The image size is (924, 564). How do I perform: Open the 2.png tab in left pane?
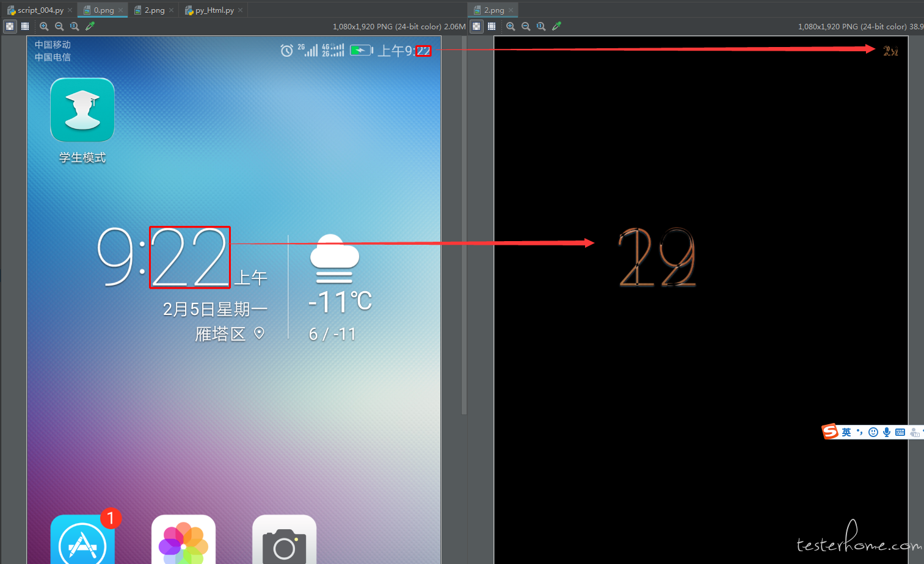point(155,10)
